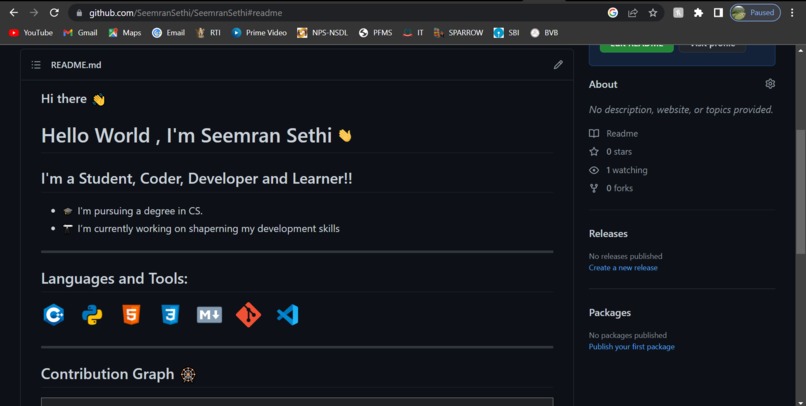Click the README.md file name
Image resolution: width=806 pixels, height=406 pixels.
76,65
